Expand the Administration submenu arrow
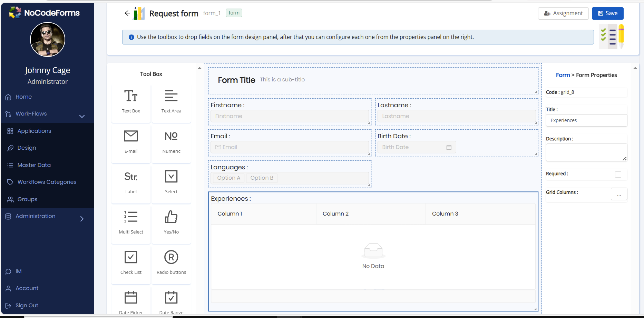The image size is (644, 318). tap(82, 219)
